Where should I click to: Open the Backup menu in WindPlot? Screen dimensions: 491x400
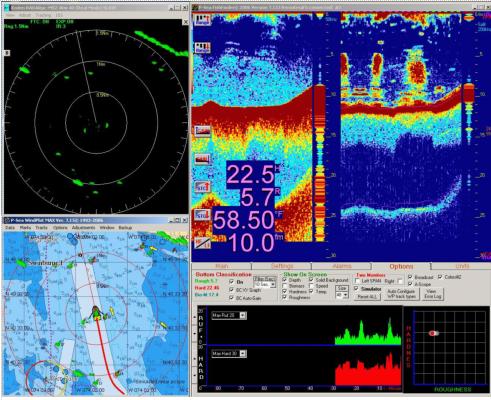click(125, 228)
